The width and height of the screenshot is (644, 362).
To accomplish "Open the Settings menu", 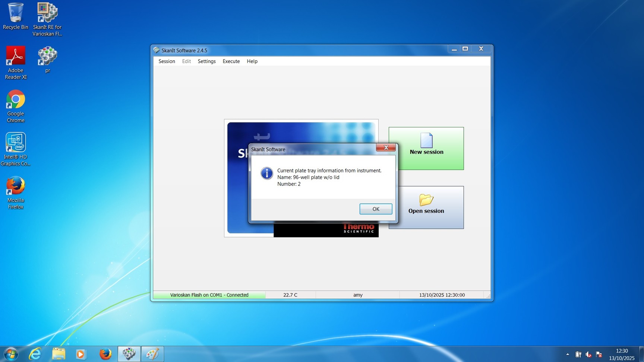I will [206, 61].
